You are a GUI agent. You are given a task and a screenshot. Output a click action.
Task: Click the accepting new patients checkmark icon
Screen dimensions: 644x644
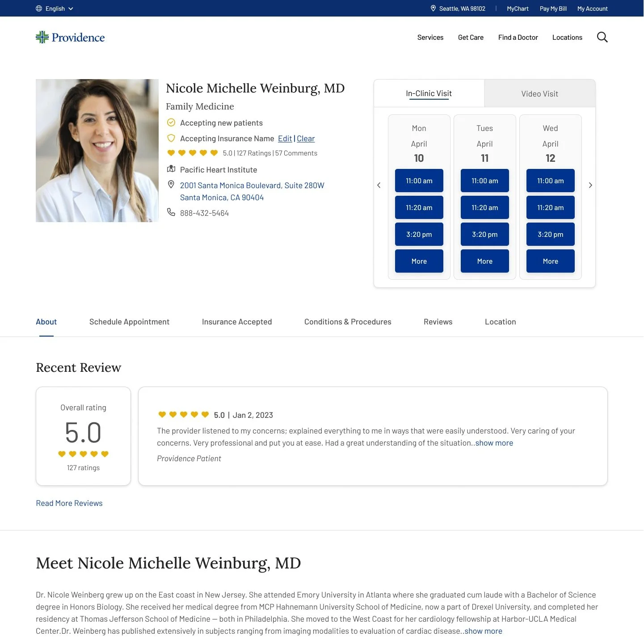(x=171, y=122)
